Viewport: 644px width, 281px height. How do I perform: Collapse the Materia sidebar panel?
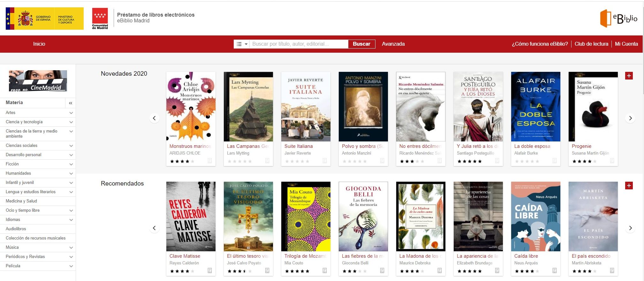pyautogui.click(x=71, y=103)
